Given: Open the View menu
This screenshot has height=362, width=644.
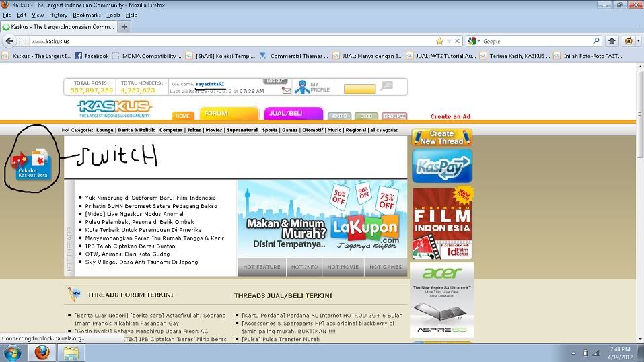Looking at the screenshot, I should 38,15.
